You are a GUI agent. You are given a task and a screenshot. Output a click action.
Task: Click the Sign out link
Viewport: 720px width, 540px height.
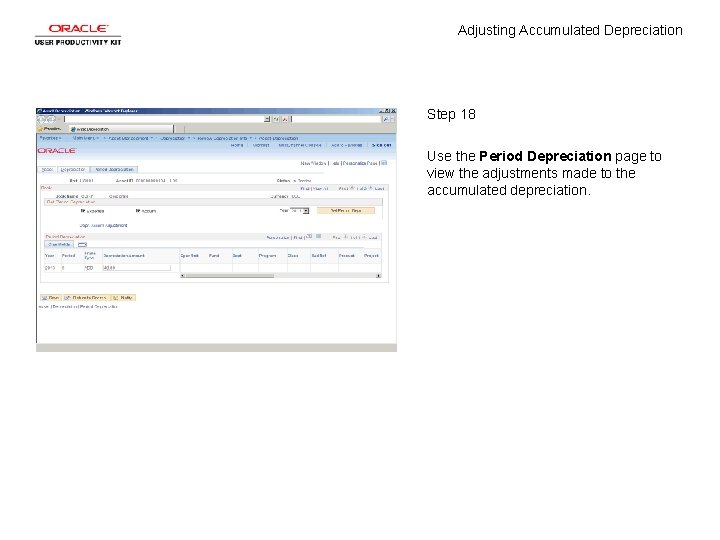[382, 145]
